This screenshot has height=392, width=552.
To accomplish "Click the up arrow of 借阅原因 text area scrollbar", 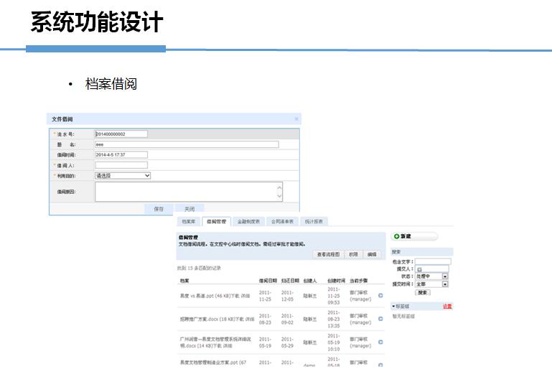I will click(279, 187).
